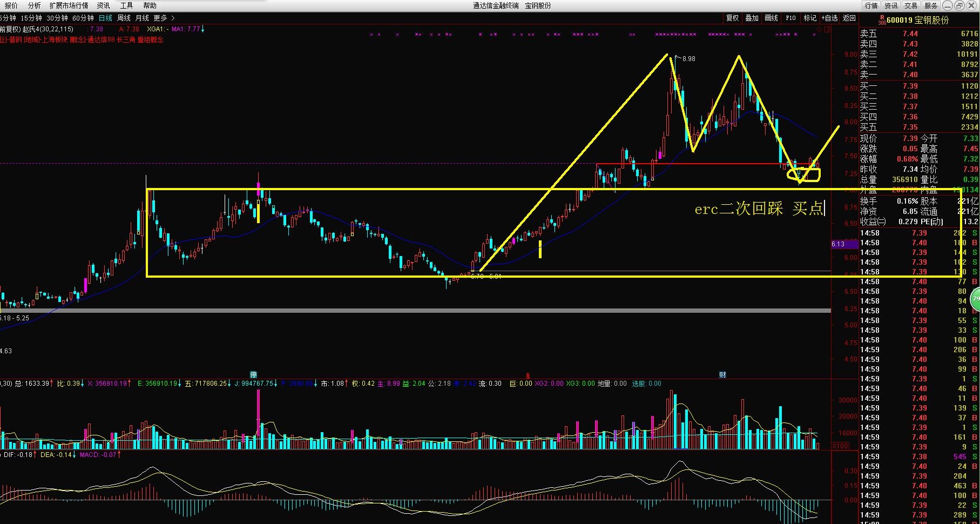Screen dimensions: 980x524
Task: Click the tick row with volume 206
Action: click(x=919, y=350)
